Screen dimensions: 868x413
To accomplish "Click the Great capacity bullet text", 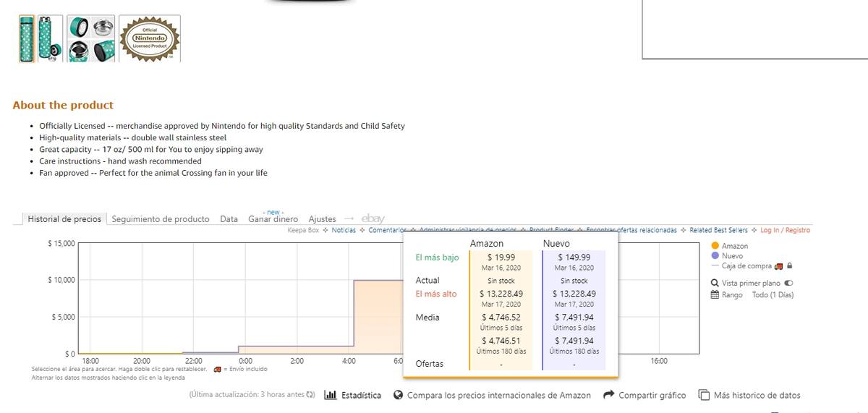I will tap(151, 150).
